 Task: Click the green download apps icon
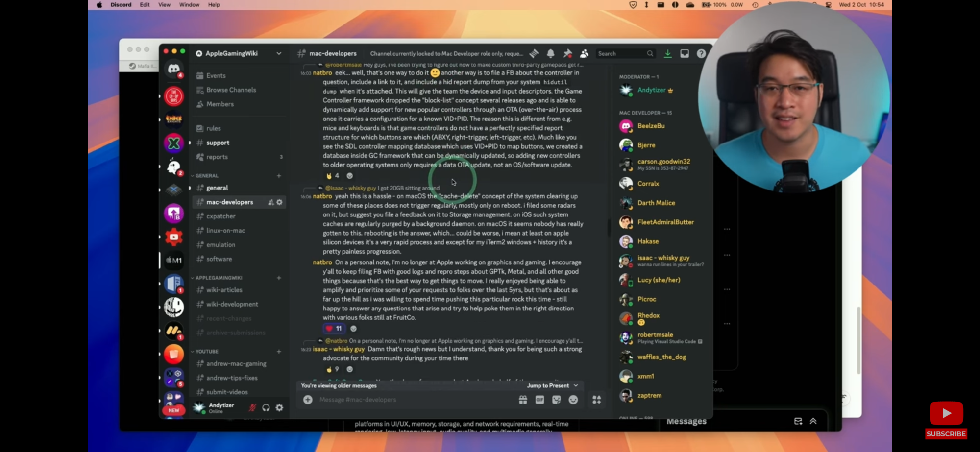(668, 53)
